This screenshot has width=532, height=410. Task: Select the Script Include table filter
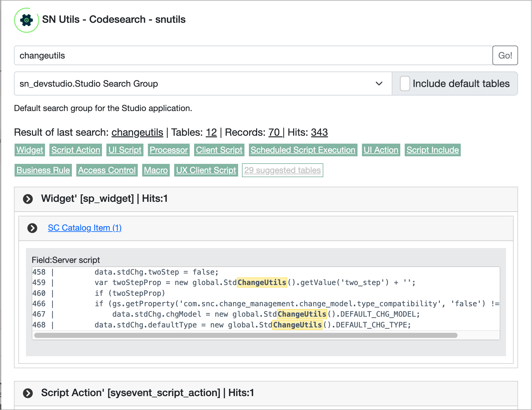coord(433,150)
